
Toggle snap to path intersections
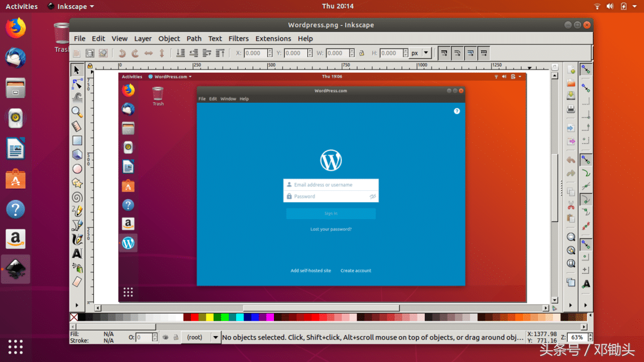pyautogui.click(x=586, y=186)
